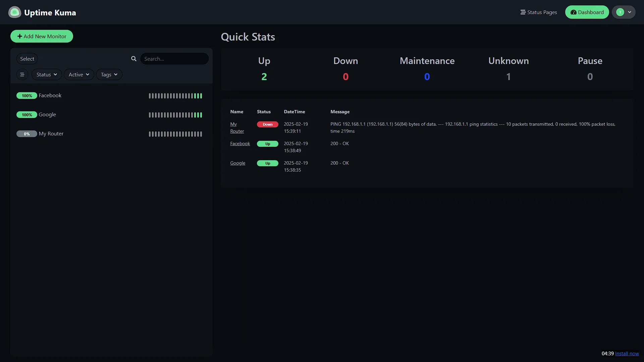This screenshot has width=644, height=362.
Task: Click 200 - OK message in Facebook row
Action: point(339,143)
